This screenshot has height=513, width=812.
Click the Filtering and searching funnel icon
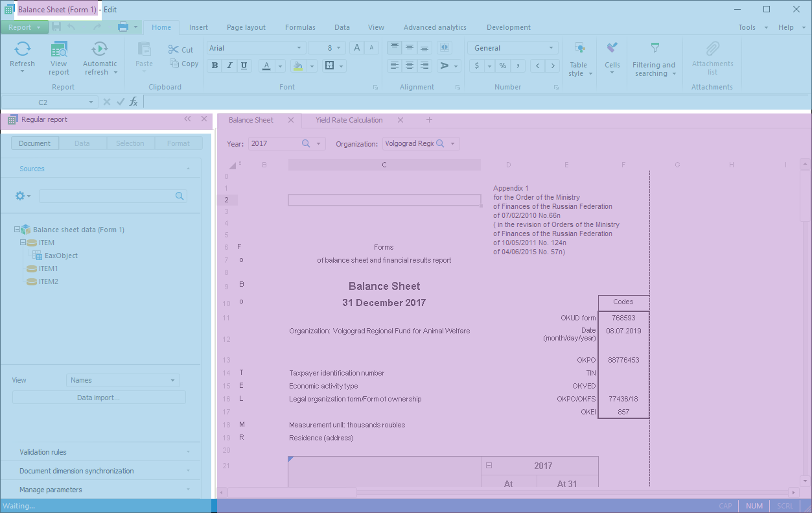point(655,48)
